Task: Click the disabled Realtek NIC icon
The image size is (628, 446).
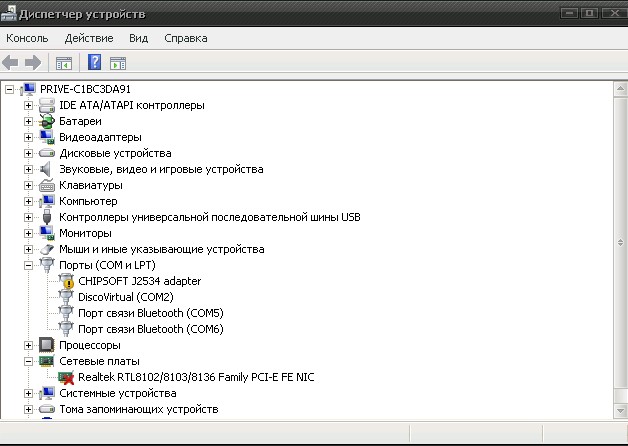Action: point(66,377)
